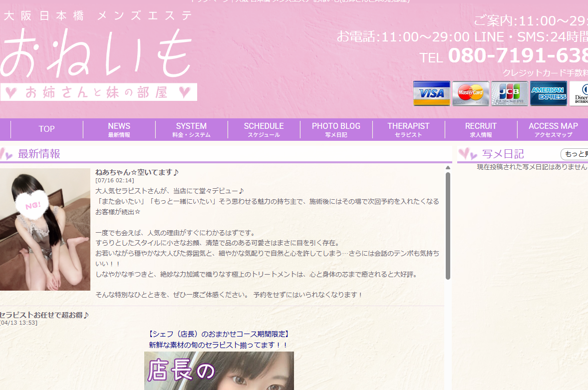Viewport: 588px width, 390px height.
Task: Click the Diners Club card icon
Action: tap(579, 93)
